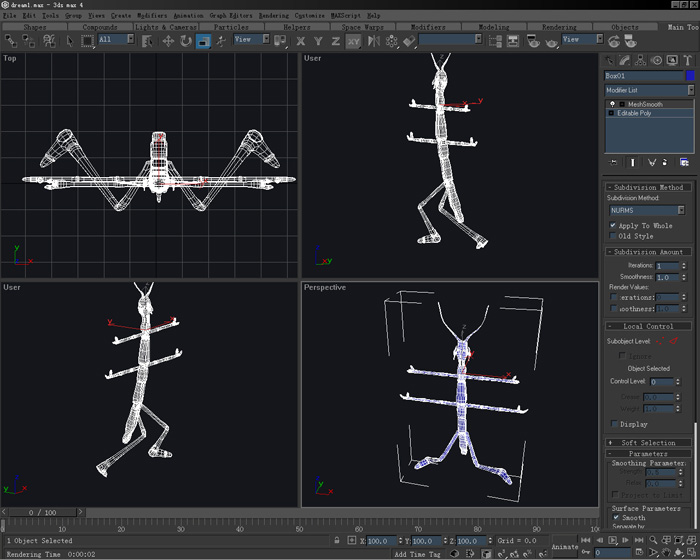This screenshot has width=700, height=560.
Task: Click the Iterations value field
Action: (x=667, y=266)
